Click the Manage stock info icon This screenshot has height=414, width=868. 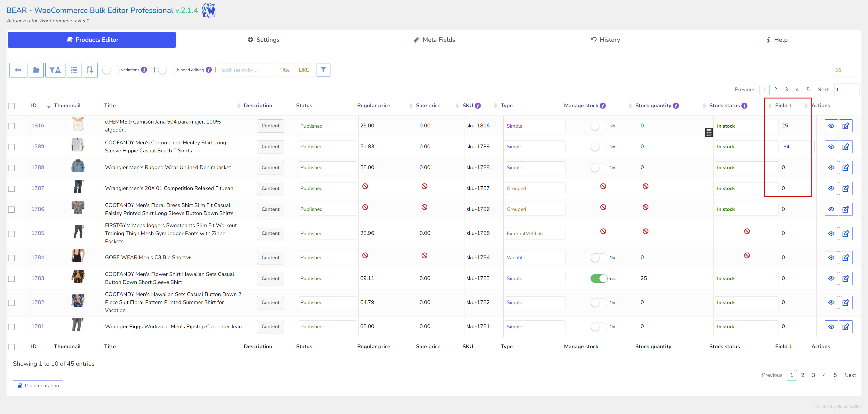click(603, 106)
